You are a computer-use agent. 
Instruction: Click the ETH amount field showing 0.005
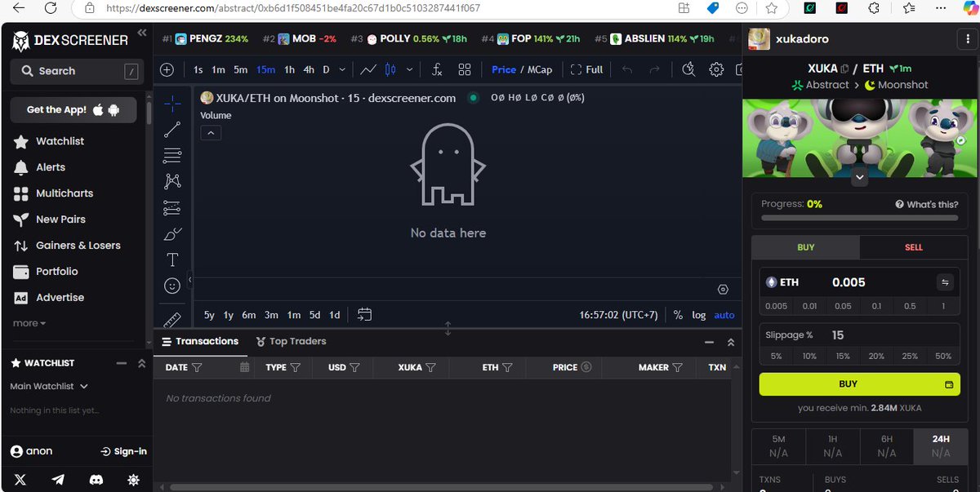(x=878, y=282)
